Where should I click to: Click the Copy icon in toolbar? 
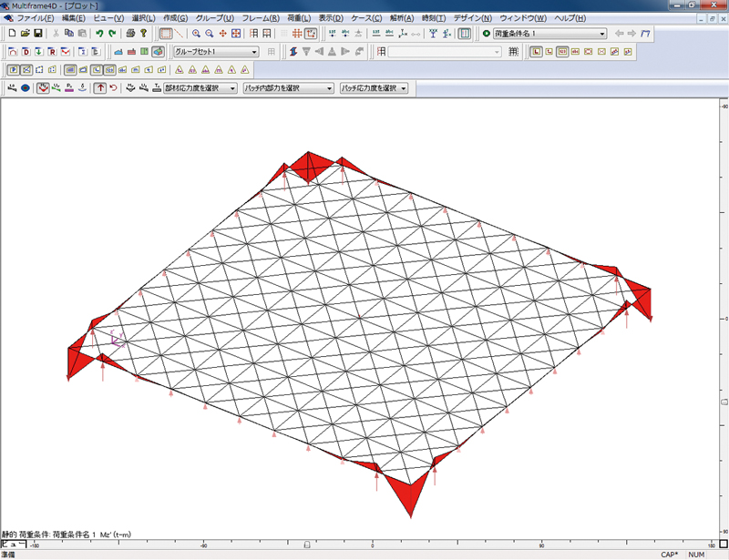(x=69, y=34)
